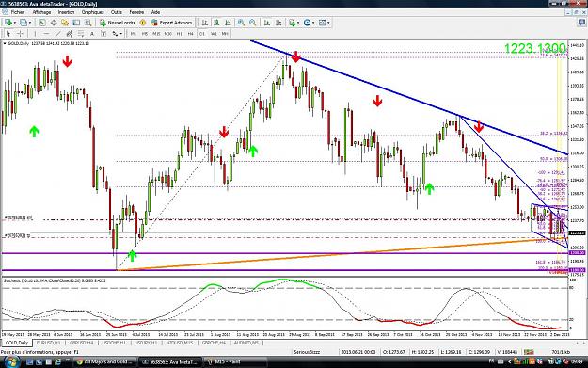Image resolution: width=588 pixels, height=368 pixels.
Task: Switch timeframe to H4
Action: pos(190,34)
